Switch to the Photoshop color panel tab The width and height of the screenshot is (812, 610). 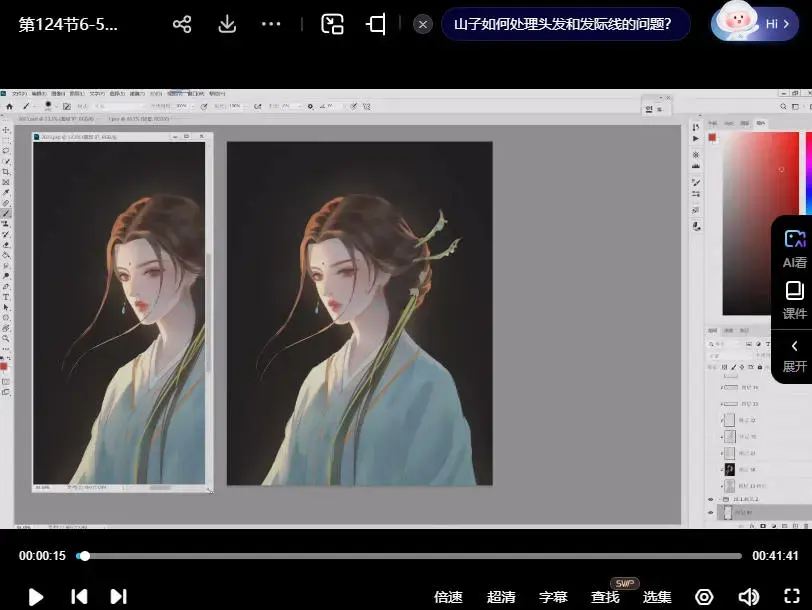712,122
